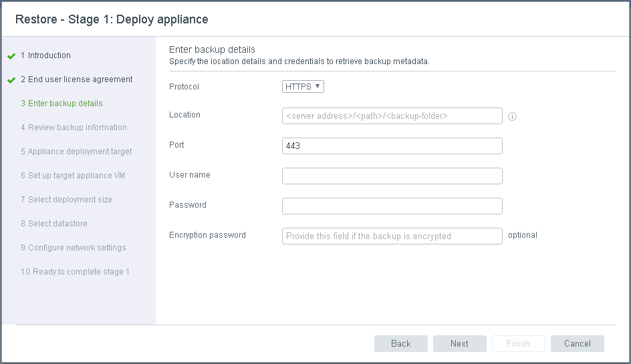Viewport: 631px width, 364px height.
Task: Select step 9 Configure network settings
Action: tap(74, 248)
